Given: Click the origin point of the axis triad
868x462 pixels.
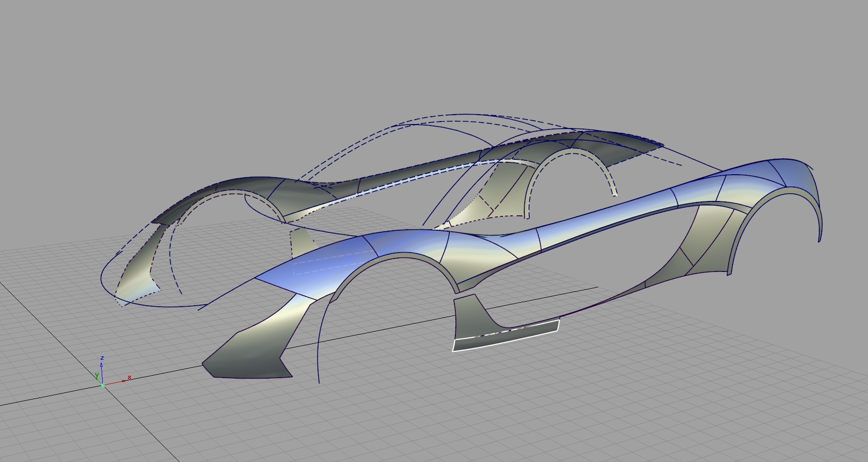Looking at the screenshot, I should pos(103,386).
